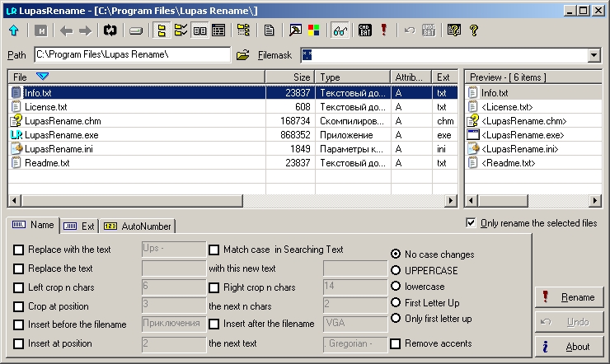Enable Replace with the text checkbox
The height and width of the screenshot is (364, 610).
click(18, 250)
